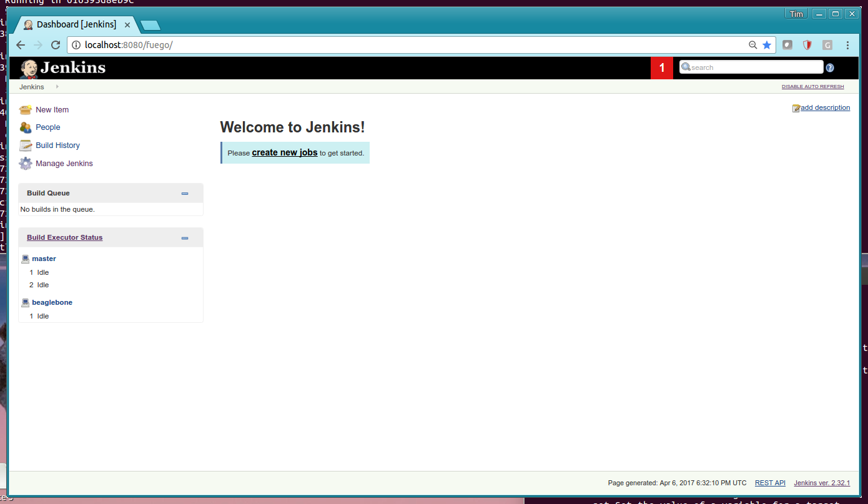This screenshot has height=504, width=868.
Task: Click the magnifier icon in Jenkins search box
Action: tap(686, 67)
